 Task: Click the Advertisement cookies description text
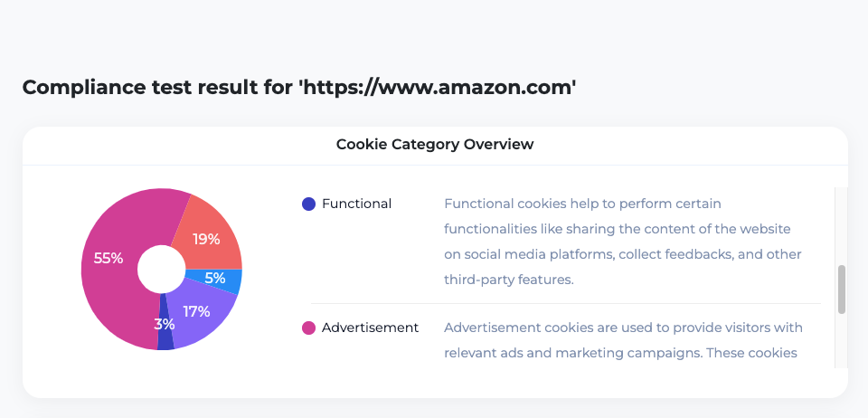(x=623, y=340)
